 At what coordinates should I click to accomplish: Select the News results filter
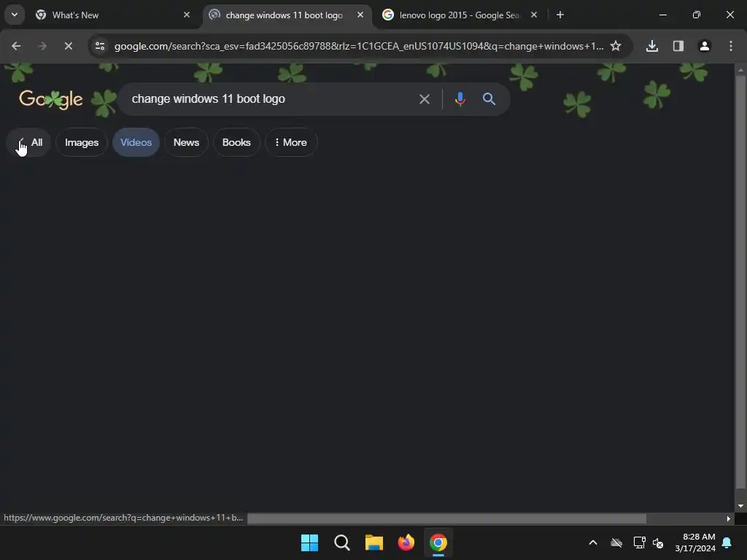(x=186, y=142)
